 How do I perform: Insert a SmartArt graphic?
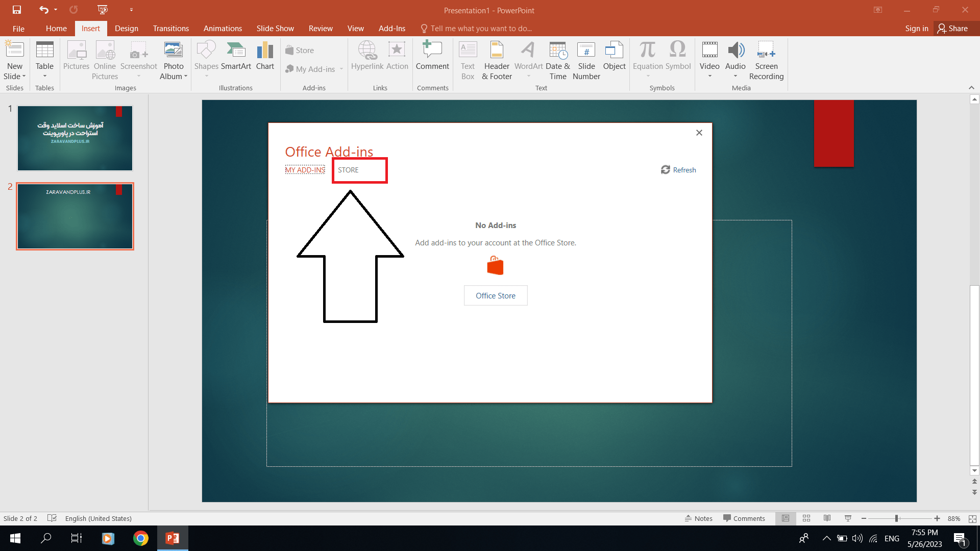pyautogui.click(x=236, y=56)
